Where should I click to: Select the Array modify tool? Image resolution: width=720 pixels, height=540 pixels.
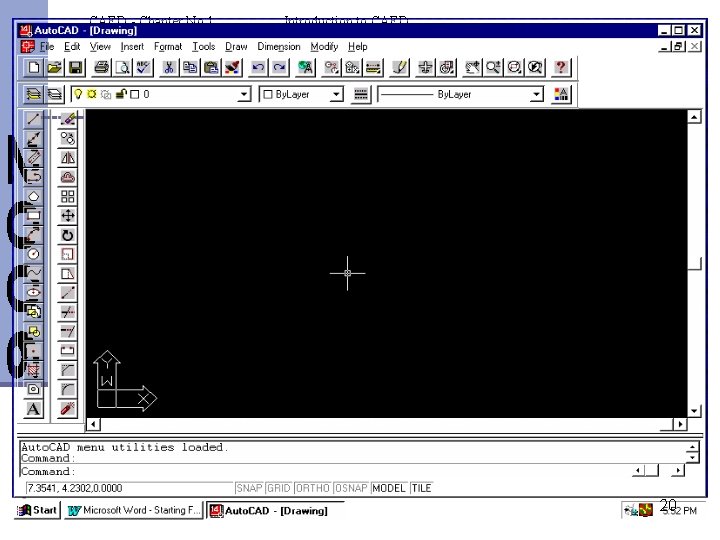click(x=68, y=196)
